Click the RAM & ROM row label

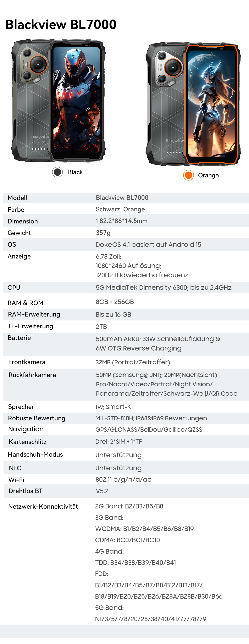point(26,303)
